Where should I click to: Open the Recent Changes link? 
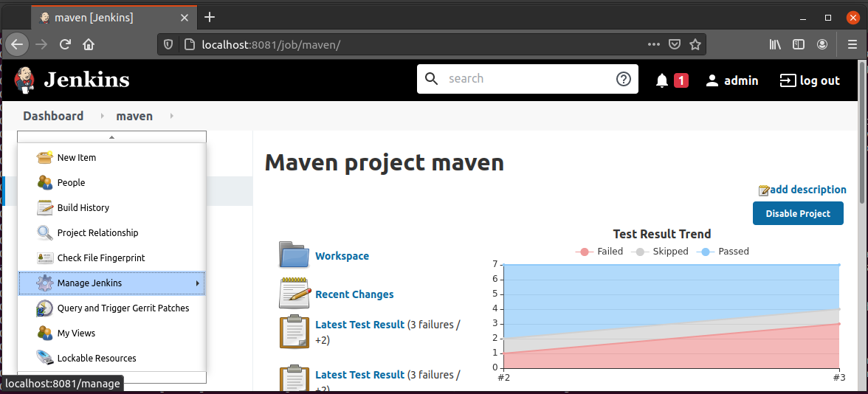[x=354, y=294]
